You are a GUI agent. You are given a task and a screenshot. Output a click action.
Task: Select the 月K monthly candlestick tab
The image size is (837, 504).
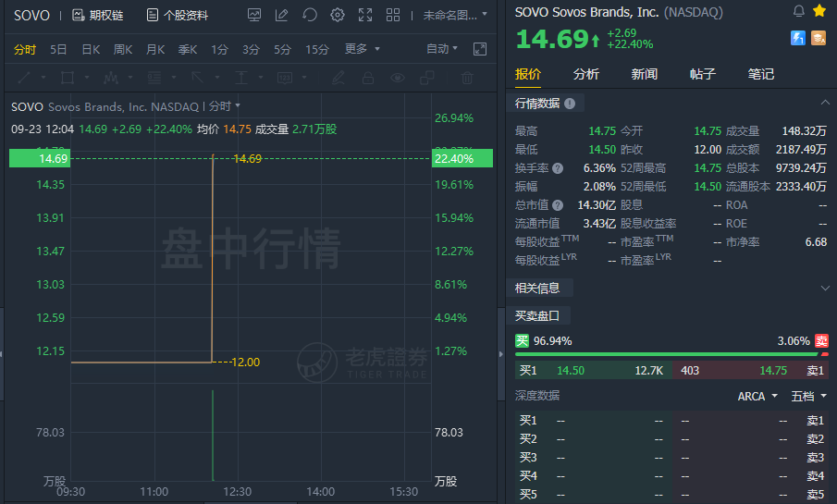pyautogui.click(x=155, y=49)
